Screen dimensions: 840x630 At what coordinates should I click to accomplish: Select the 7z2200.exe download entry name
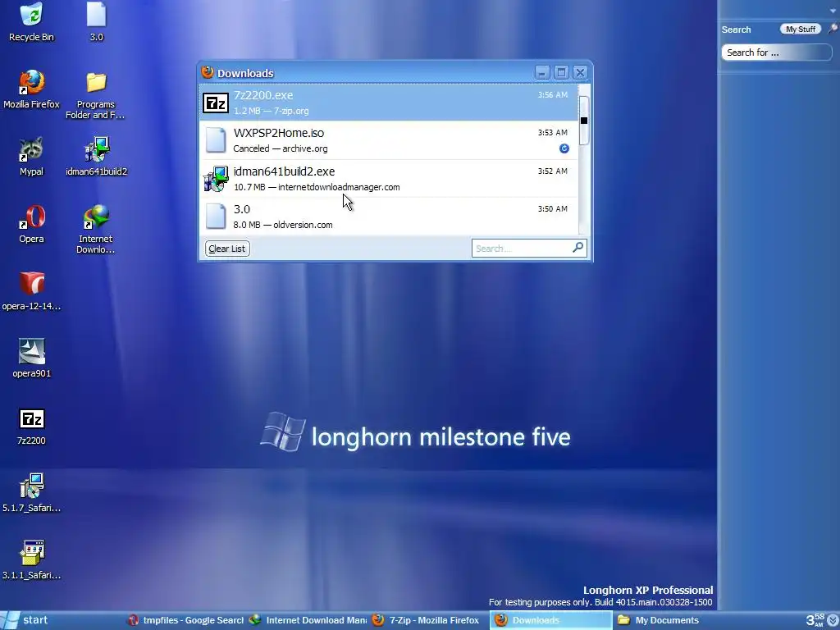pyautogui.click(x=263, y=95)
